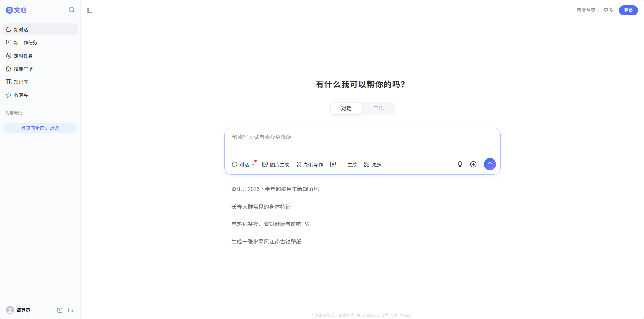This screenshot has height=319, width=644.
Task: Open the 更多 menu in header
Action: click(608, 10)
